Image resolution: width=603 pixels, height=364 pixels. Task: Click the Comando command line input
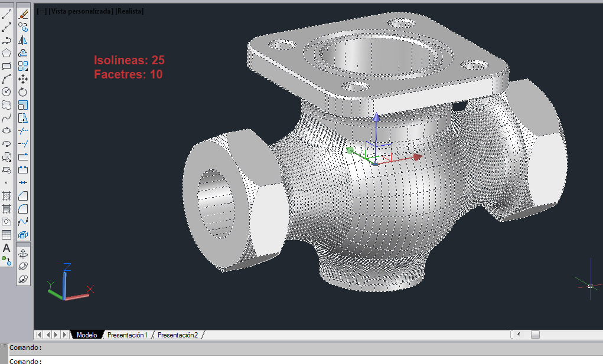point(306,361)
